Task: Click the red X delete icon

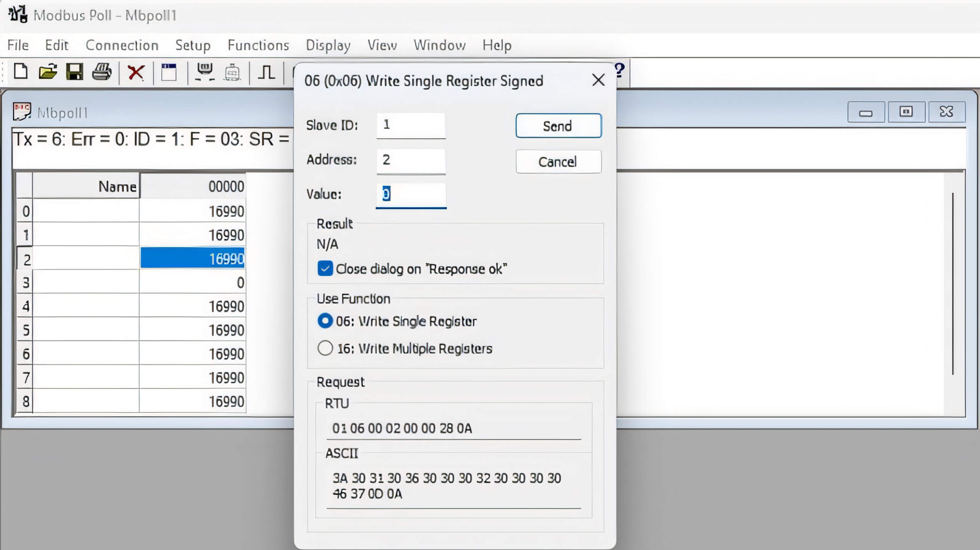Action: (x=136, y=72)
